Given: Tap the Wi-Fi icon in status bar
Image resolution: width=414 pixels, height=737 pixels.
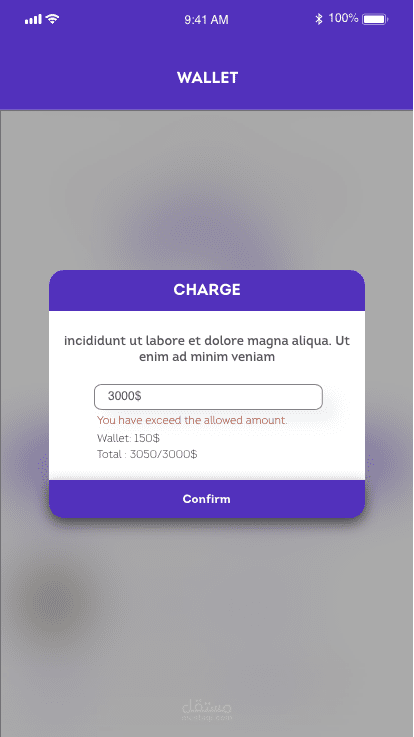Looking at the screenshot, I should click(x=52, y=19).
